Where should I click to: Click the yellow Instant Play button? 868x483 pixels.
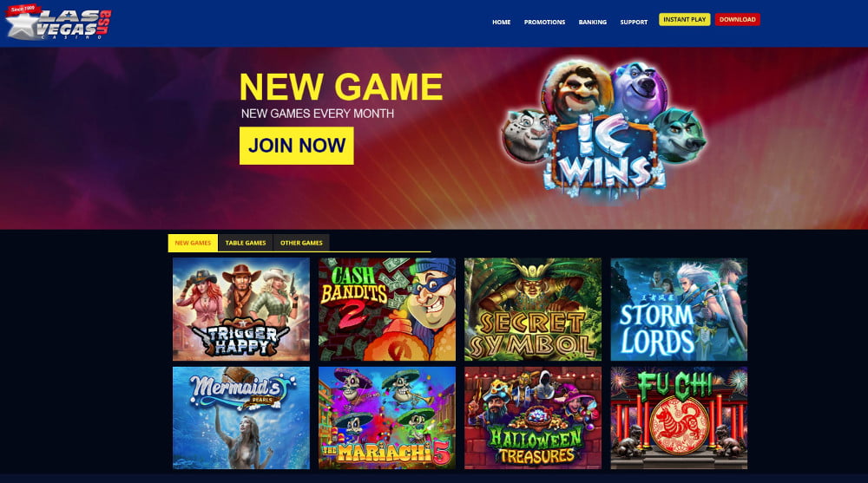click(x=685, y=19)
